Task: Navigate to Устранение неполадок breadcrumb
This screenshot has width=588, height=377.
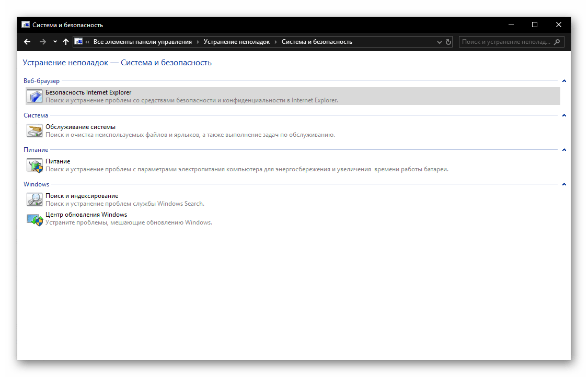Action: click(x=236, y=42)
